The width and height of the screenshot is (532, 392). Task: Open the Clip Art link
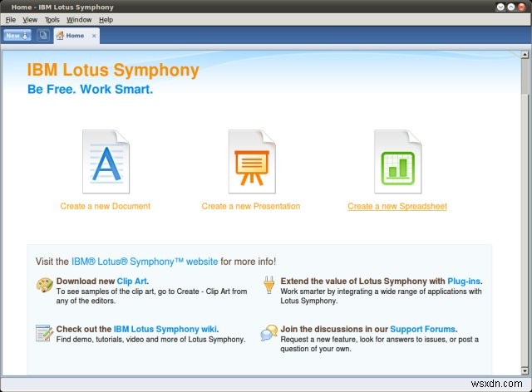[132, 281]
